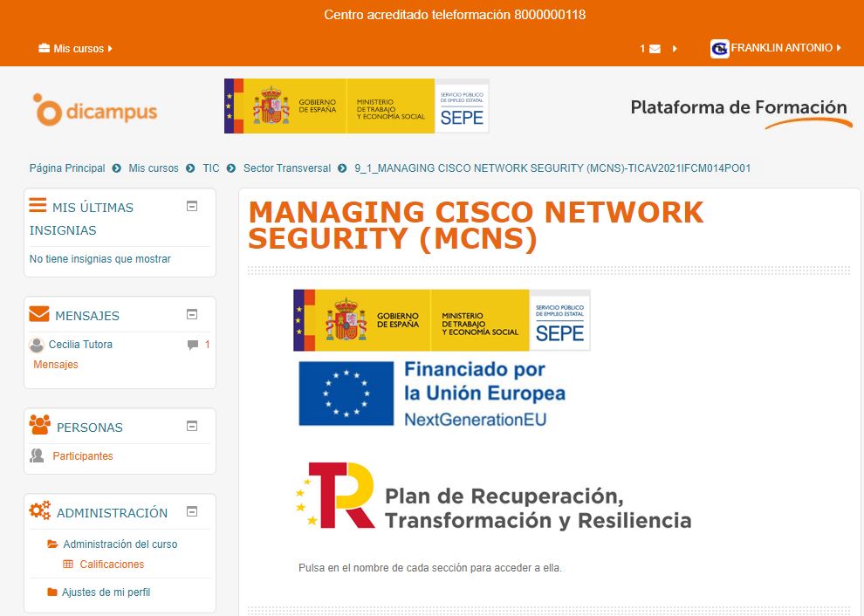Click 'Centro acreditado teleformación 8000000118' text

click(x=455, y=15)
